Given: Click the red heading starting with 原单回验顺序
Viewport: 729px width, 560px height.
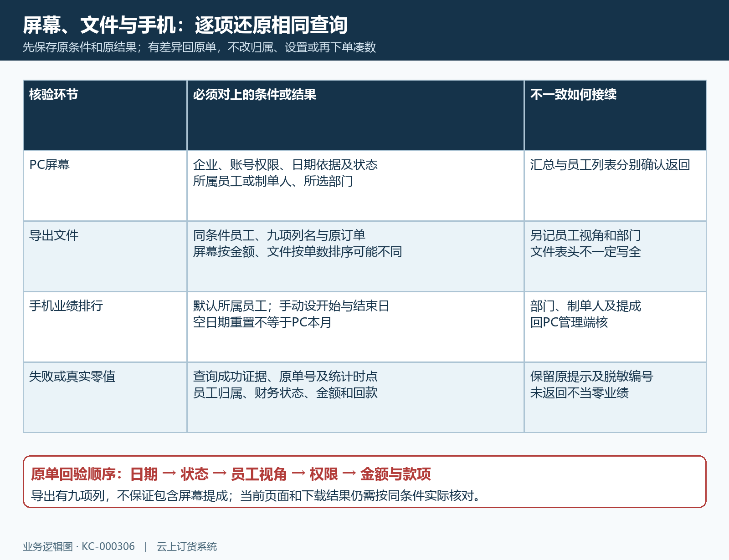Looking at the screenshot, I should click(231, 474).
